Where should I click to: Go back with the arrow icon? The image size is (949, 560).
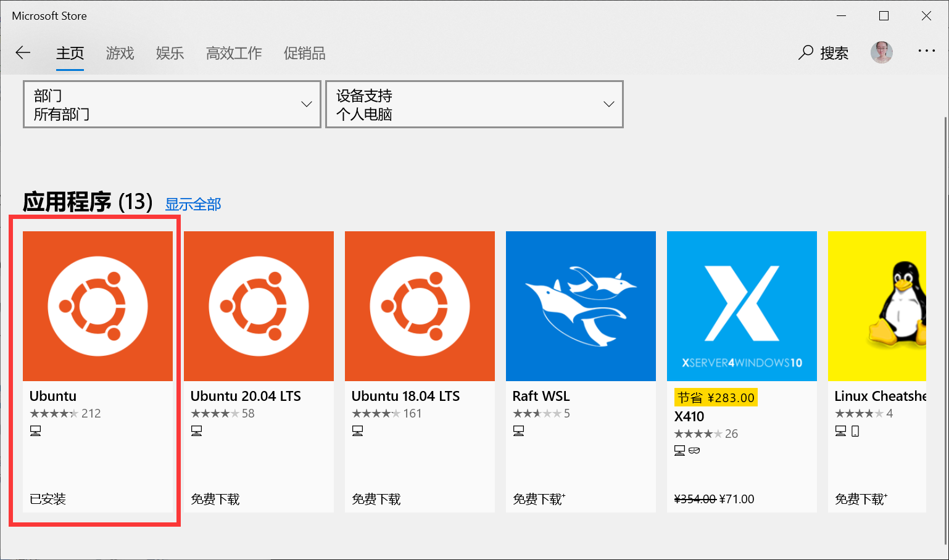tap(23, 53)
